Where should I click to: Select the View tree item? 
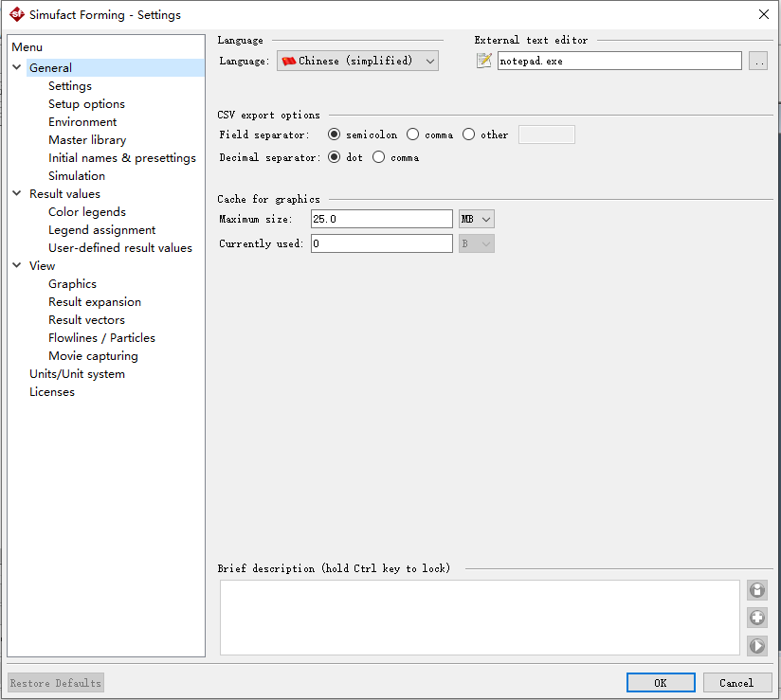(42, 266)
